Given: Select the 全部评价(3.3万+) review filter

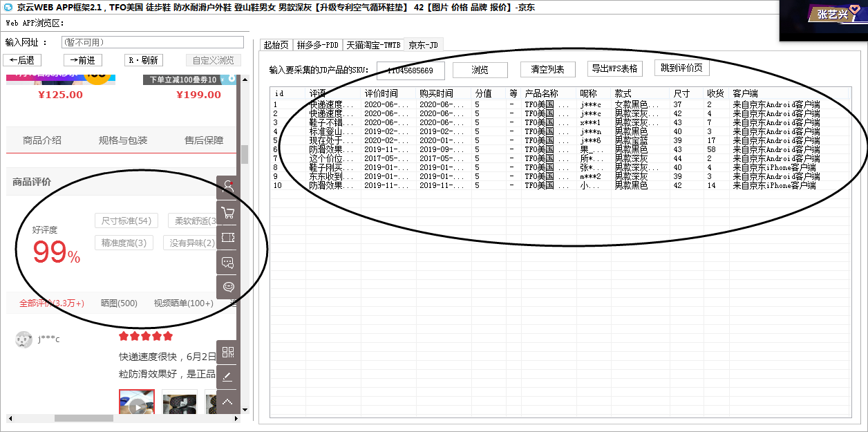Looking at the screenshot, I should pos(52,303).
